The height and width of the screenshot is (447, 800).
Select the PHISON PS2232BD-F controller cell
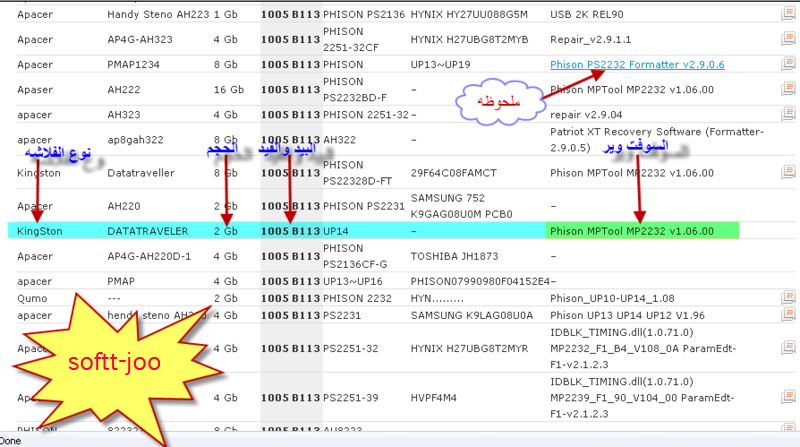click(x=355, y=89)
